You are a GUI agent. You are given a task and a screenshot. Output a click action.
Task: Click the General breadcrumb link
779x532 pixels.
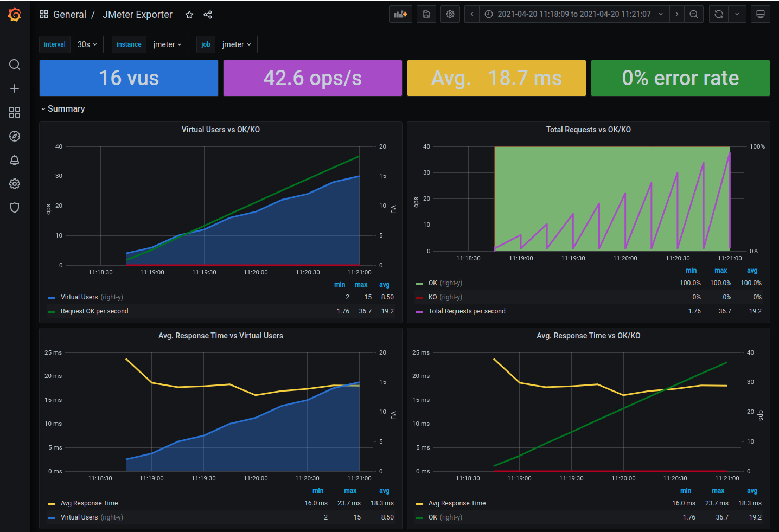tap(69, 15)
